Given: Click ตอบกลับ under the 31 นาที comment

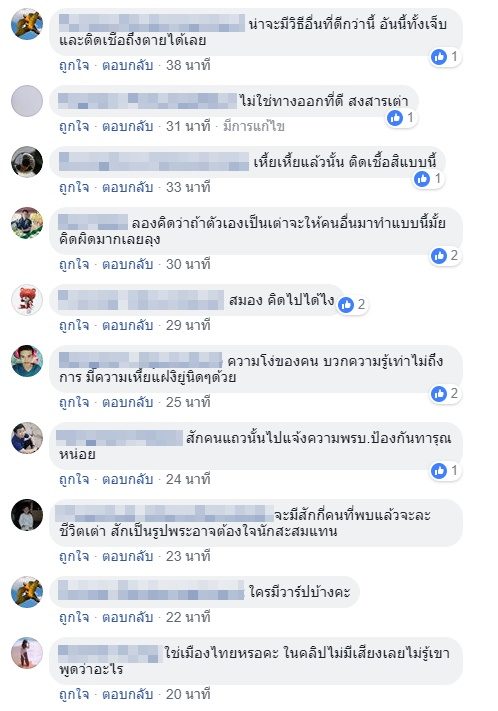Looking at the screenshot, I should coord(127,126).
